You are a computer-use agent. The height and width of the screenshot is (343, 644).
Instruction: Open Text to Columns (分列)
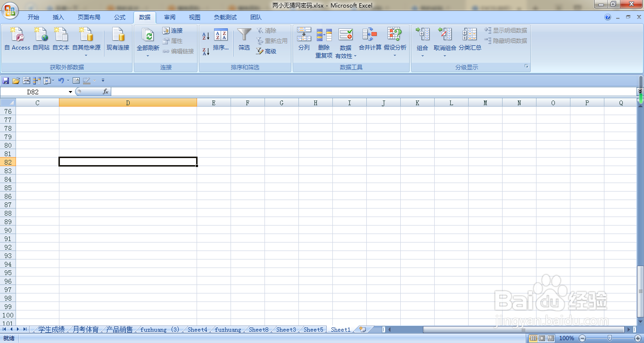point(304,39)
